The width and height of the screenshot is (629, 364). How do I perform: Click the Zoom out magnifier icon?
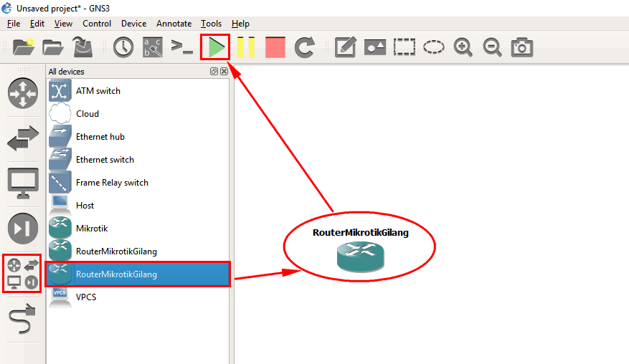(x=492, y=47)
